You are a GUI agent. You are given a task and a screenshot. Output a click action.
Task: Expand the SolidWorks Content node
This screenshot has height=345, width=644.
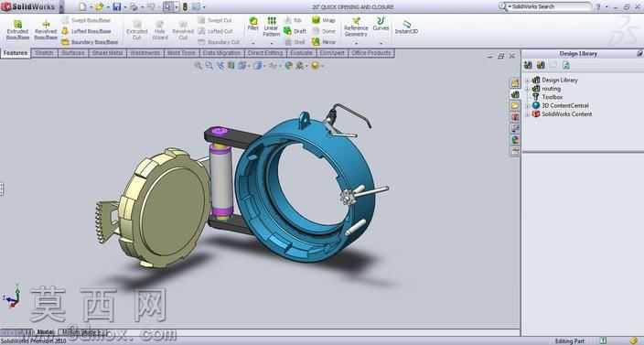click(x=527, y=114)
